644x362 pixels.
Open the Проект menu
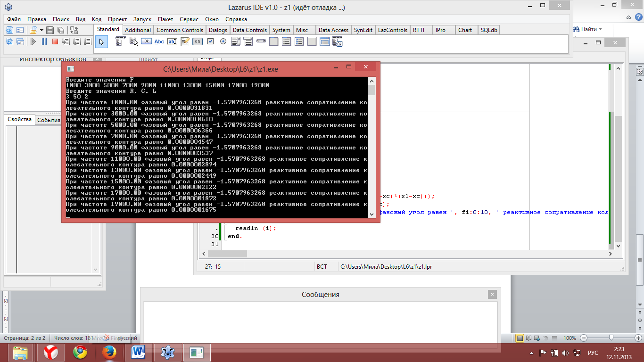(117, 19)
